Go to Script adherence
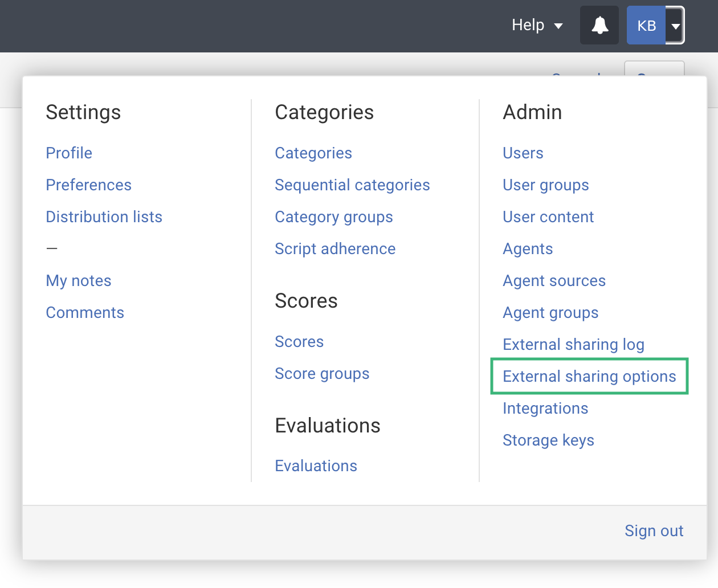The image size is (718, 588). [335, 249]
